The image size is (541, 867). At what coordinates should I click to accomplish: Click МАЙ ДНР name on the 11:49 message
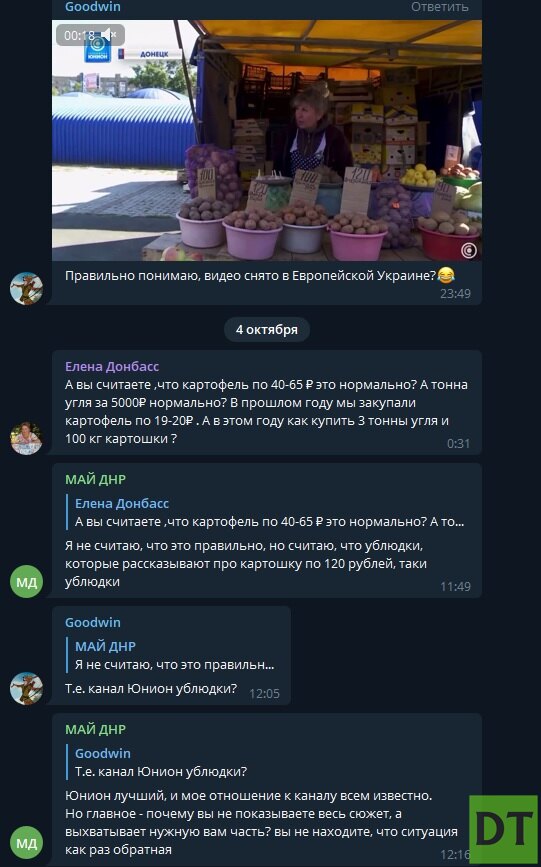click(96, 479)
